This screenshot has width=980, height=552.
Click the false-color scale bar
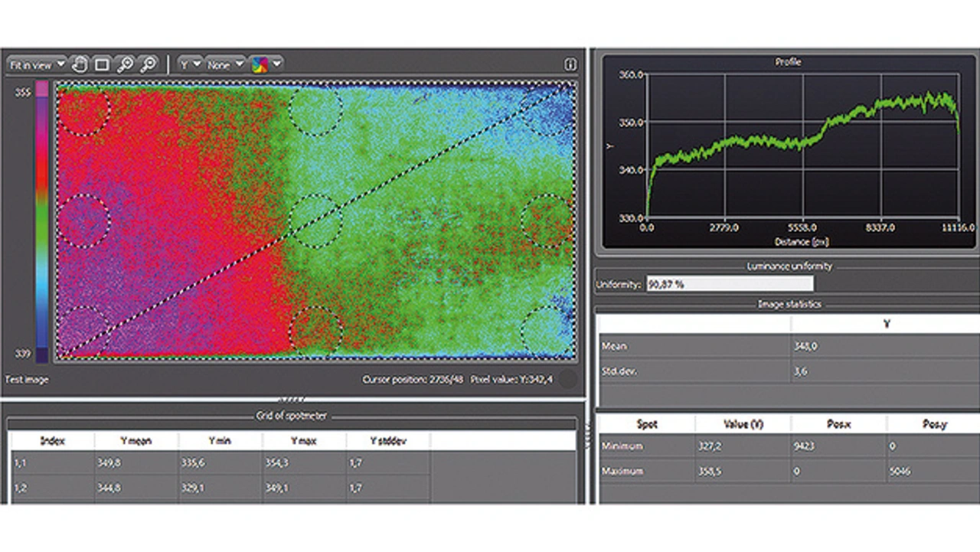(x=41, y=221)
